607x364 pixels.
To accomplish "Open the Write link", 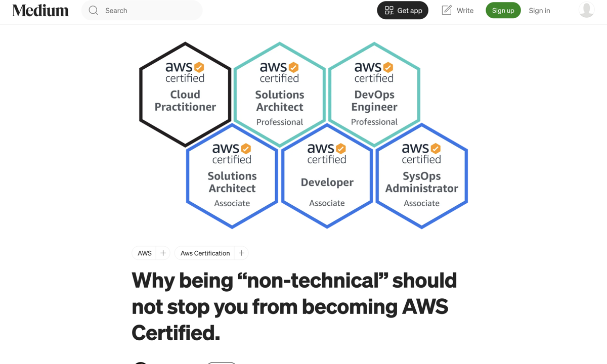I will [458, 10].
